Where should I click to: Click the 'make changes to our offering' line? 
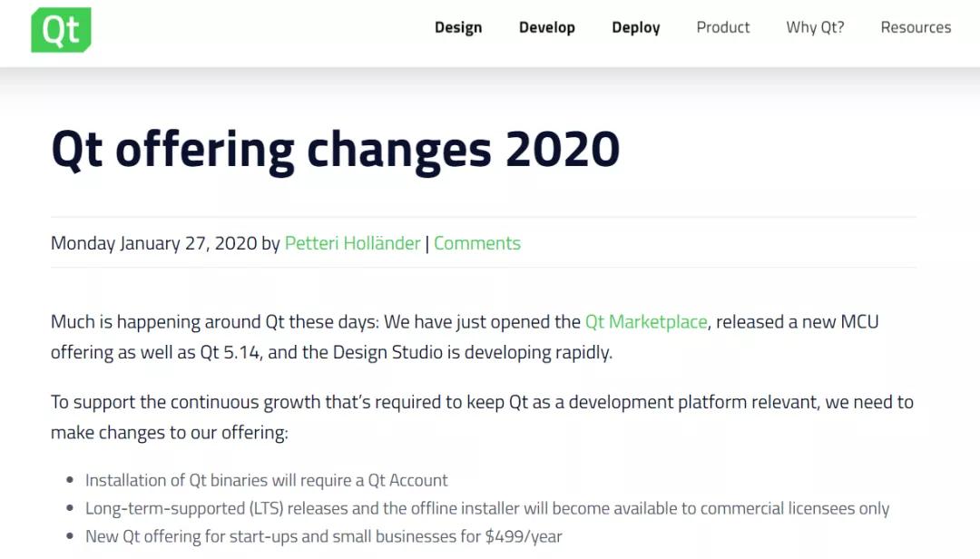pos(170,433)
